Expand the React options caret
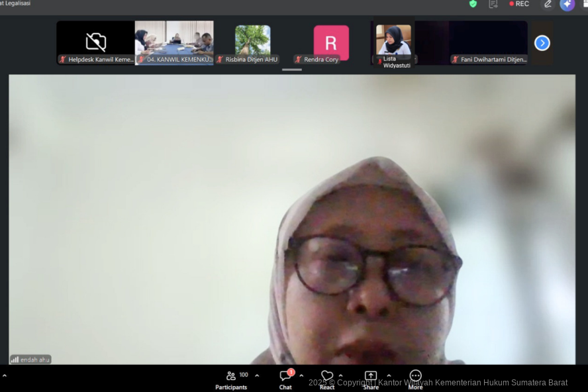 tap(341, 375)
